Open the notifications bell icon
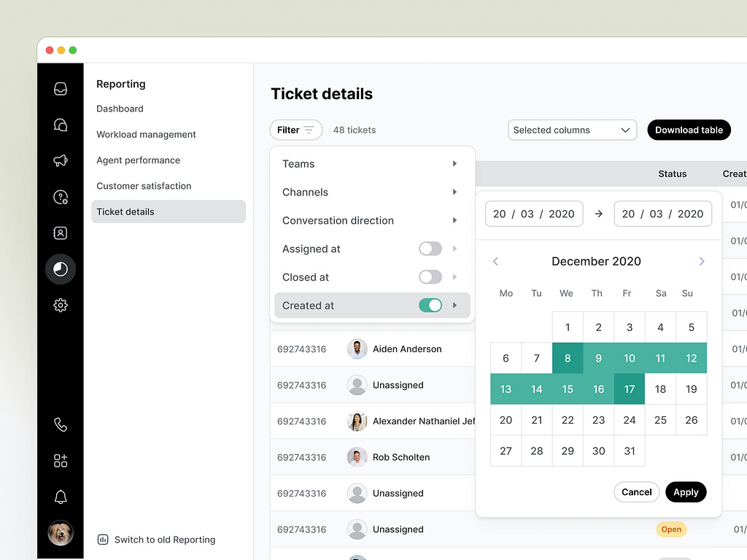The width and height of the screenshot is (747, 560). (61, 497)
